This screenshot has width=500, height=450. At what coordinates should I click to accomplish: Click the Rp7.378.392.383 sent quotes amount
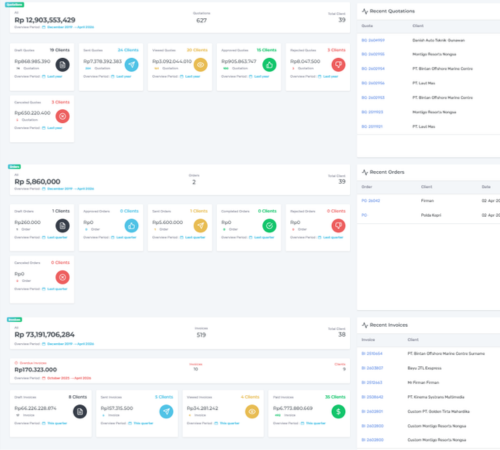click(103, 61)
